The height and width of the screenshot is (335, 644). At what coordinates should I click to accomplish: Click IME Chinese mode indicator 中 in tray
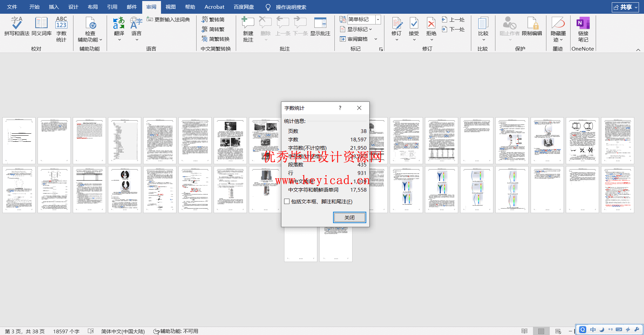(593, 330)
